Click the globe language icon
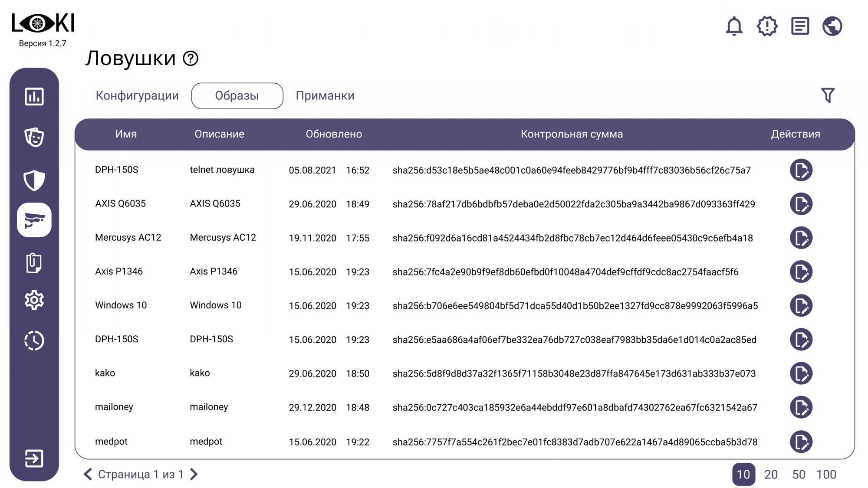This screenshot has width=868, height=488. [x=832, y=26]
